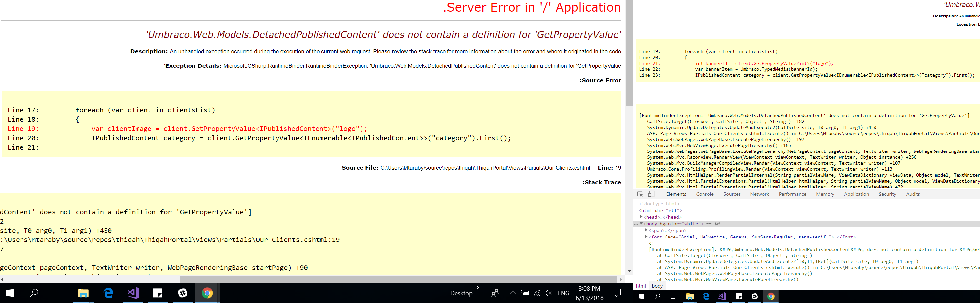The width and height of the screenshot is (980, 303).
Task: Open the Security tab in DevTools
Action: point(887,194)
